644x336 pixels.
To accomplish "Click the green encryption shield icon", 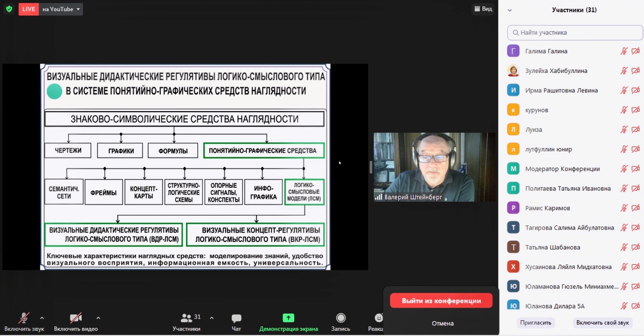I will point(9,9).
